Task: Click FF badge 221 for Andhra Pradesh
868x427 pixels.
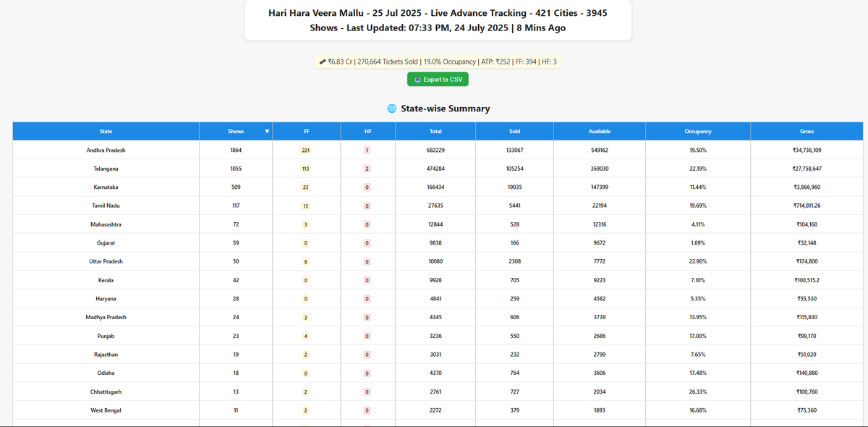Action: pyautogui.click(x=307, y=151)
